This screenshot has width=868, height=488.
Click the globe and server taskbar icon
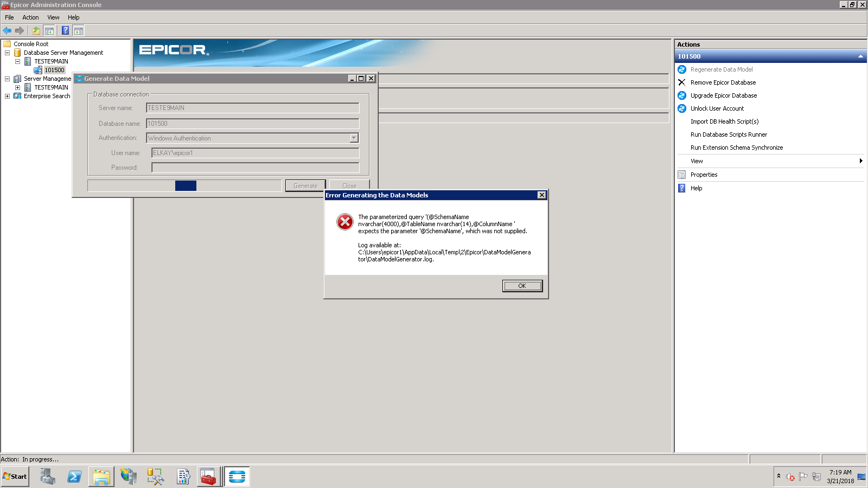point(129,477)
